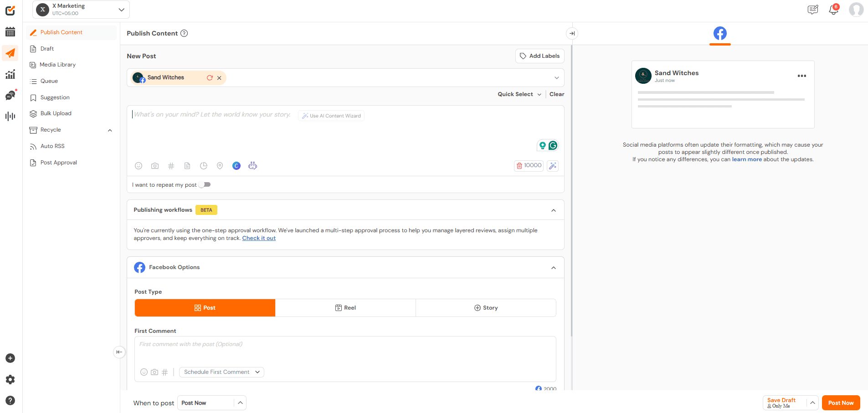
Task: Refresh the Sand Witches account chip
Action: (210, 77)
